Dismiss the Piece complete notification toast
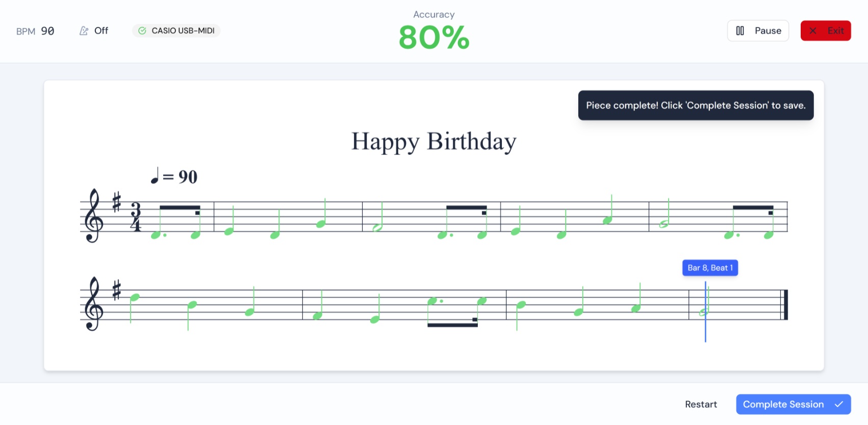868x425 pixels. (x=696, y=105)
